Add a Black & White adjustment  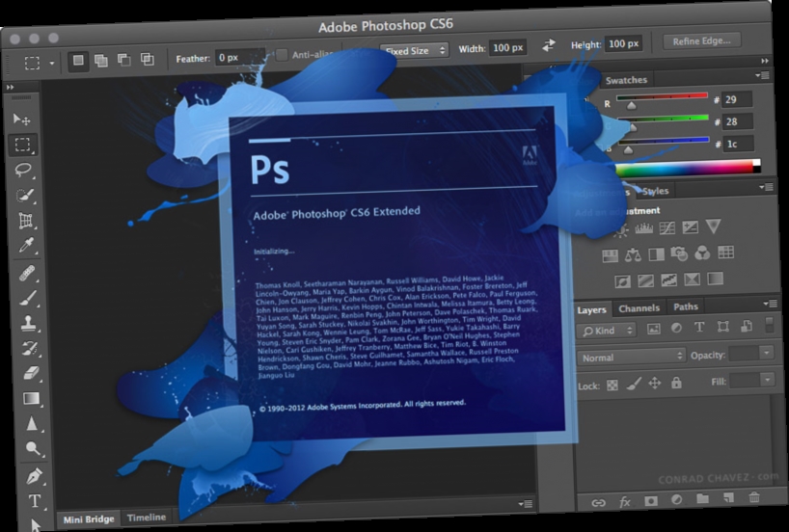656,254
